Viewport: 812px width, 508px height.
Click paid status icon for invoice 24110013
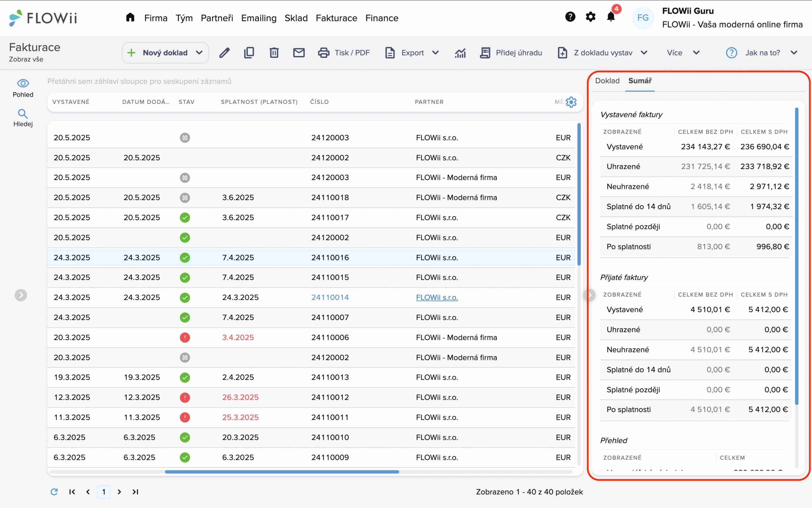coord(185,377)
